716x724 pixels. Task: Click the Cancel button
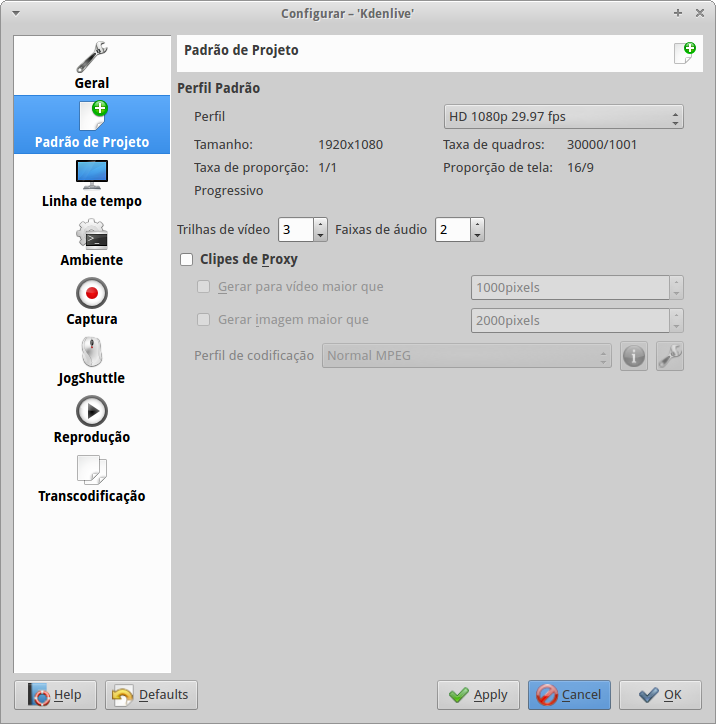tap(569, 695)
